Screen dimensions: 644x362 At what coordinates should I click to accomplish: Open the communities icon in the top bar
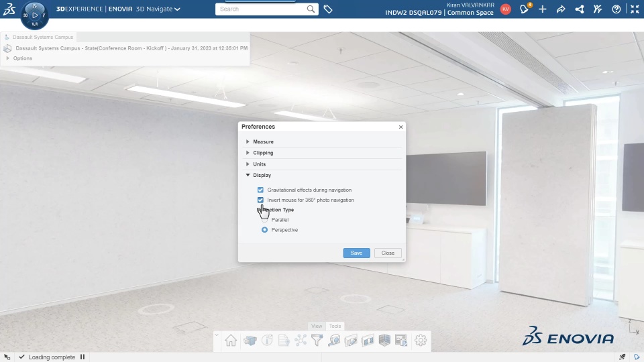598,9
